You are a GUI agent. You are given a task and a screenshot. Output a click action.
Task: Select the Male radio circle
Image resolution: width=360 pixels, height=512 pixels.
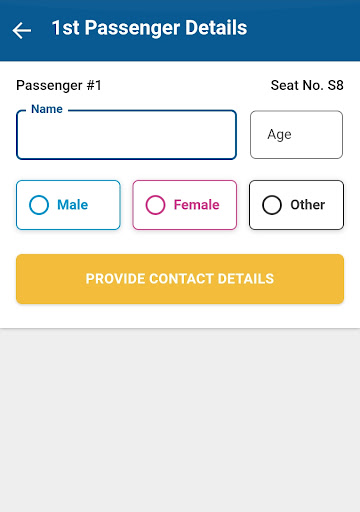click(39, 205)
